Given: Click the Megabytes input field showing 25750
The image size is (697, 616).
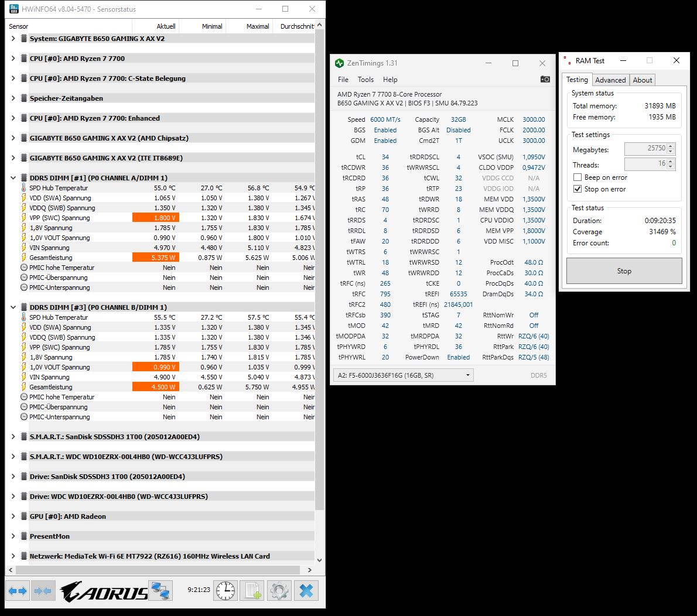Looking at the screenshot, I should pos(645,149).
